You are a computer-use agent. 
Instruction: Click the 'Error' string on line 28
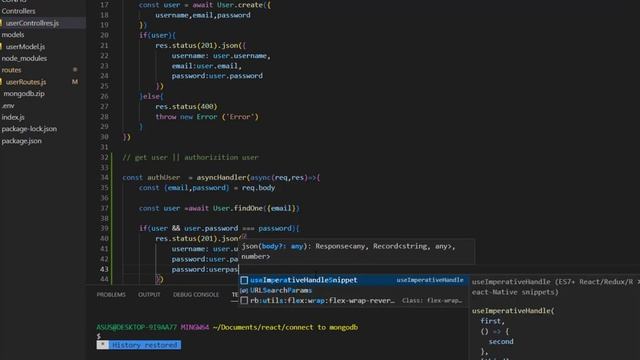point(240,117)
